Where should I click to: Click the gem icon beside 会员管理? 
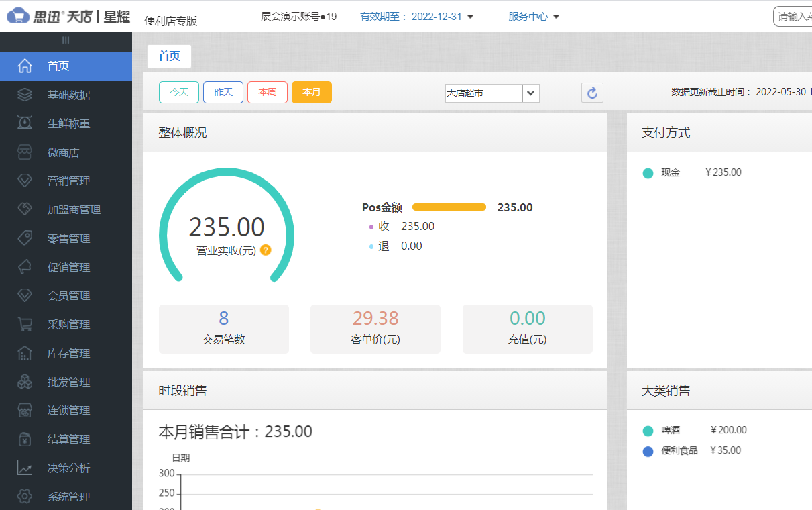pyautogui.click(x=25, y=295)
